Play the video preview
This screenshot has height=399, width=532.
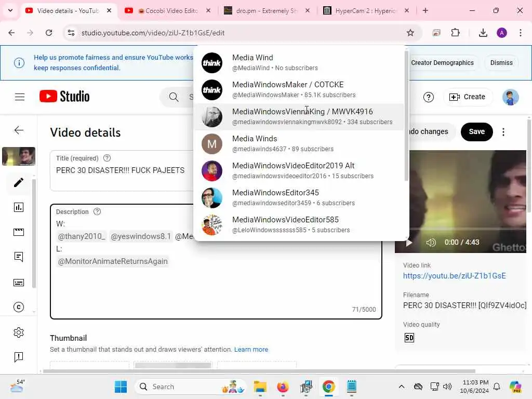409,243
